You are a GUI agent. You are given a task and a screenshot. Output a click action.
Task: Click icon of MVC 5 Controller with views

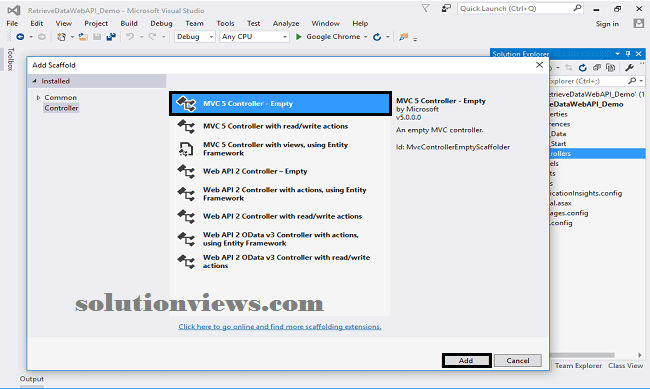click(186, 149)
